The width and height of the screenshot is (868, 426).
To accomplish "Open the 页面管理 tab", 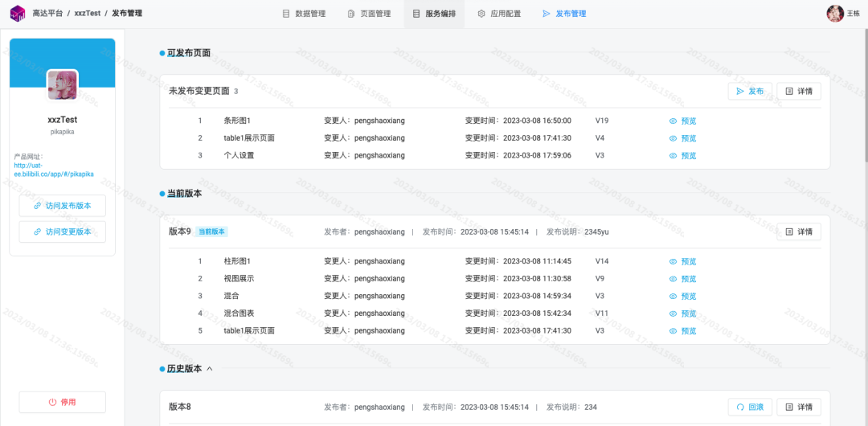I will pos(369,14).
